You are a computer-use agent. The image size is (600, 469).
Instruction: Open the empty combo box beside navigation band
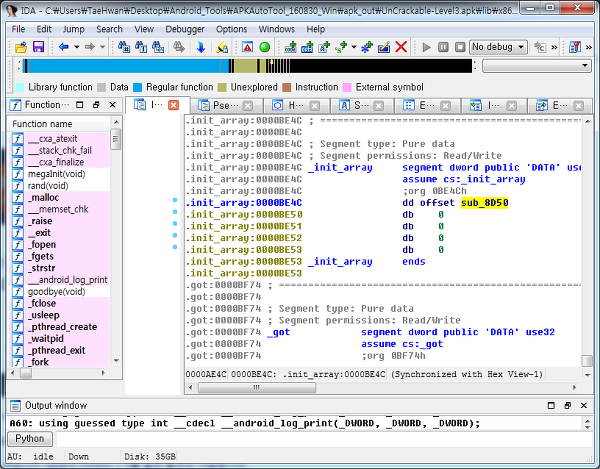[536, 66]
